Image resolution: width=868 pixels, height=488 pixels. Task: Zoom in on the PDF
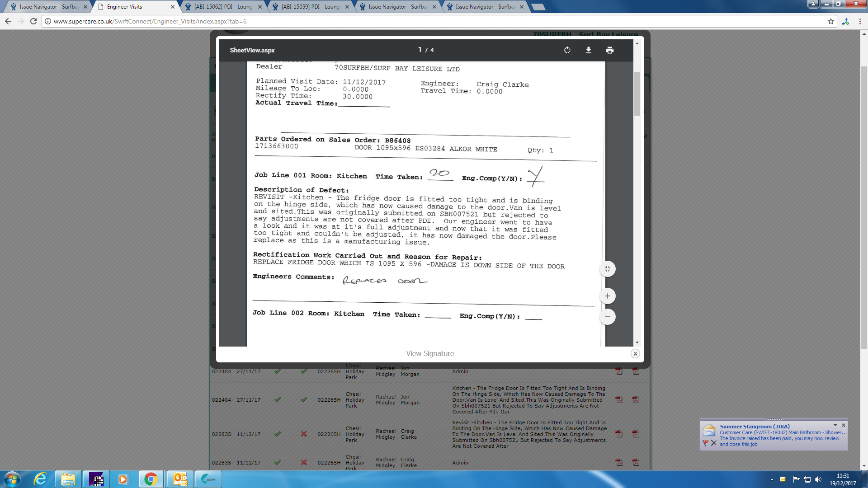pos(608,296)
